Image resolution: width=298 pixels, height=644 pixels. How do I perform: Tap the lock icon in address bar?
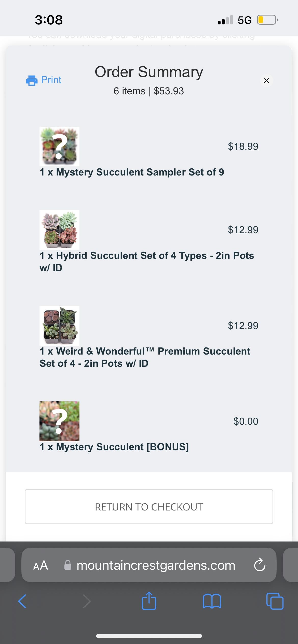coord(68,565)
